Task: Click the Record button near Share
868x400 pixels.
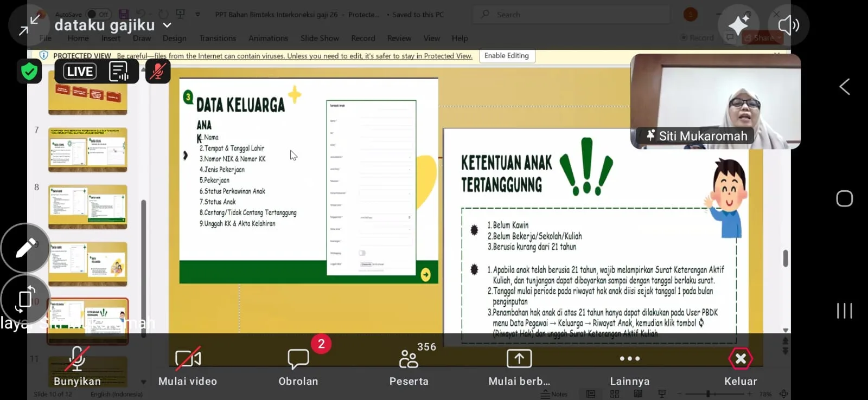Action: tap(698, 38)
